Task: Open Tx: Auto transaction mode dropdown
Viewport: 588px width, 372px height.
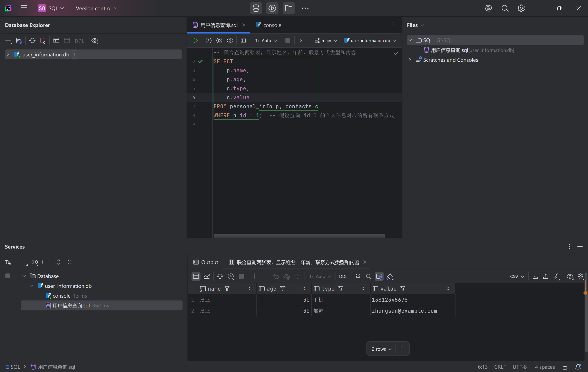Action: 266,41
